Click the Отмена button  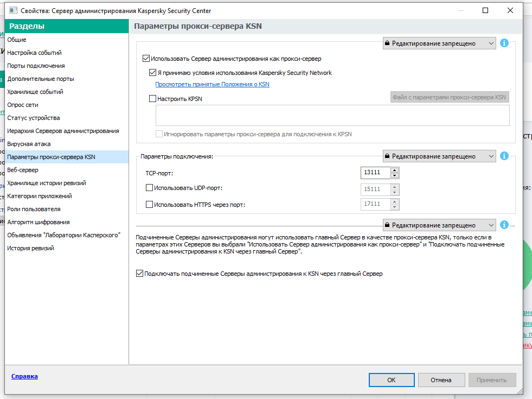[x=441, y=380]
